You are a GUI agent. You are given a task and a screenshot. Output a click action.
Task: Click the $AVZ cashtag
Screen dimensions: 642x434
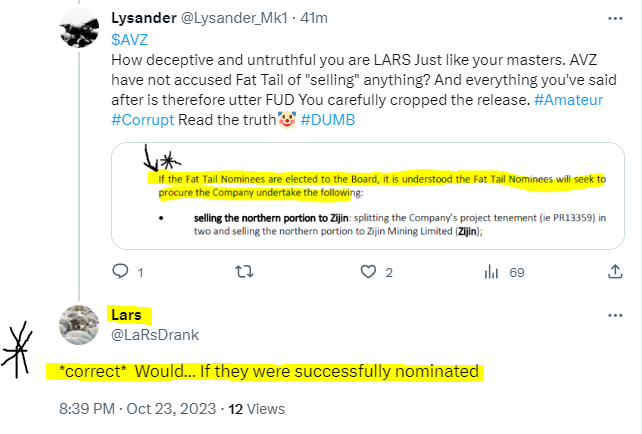pyautogui.click(x=126, y=38)
